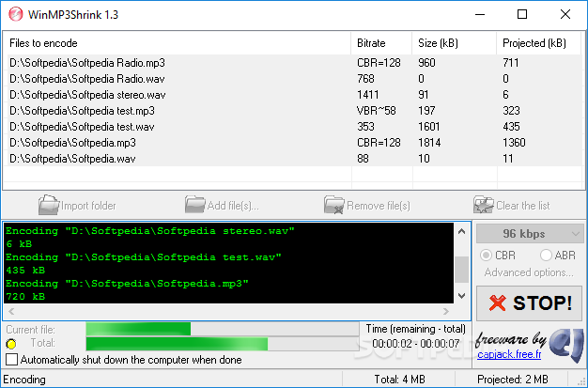588x388 pixels.
Task: Click the Import folder label
Action: [88, 206]
